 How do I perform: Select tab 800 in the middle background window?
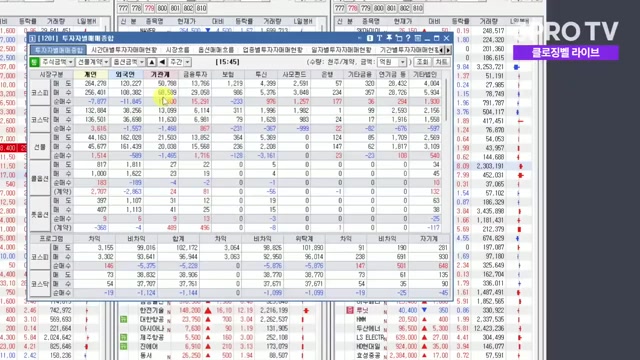click(162, 8)
